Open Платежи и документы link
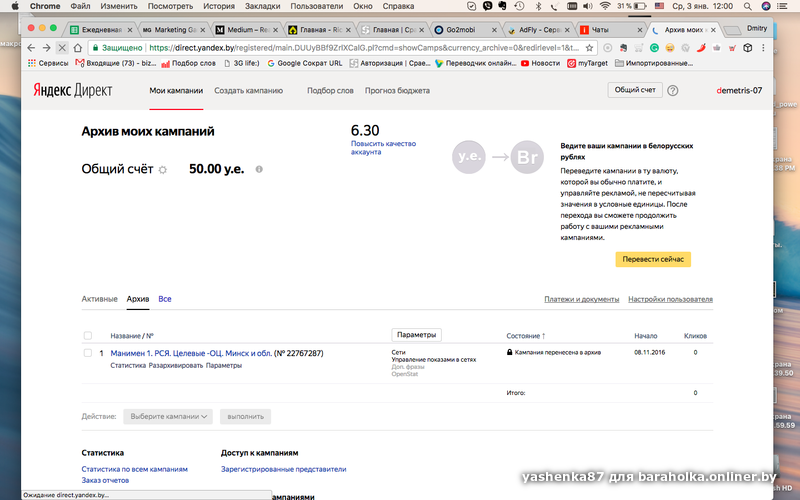Viewport: 800px width, 500px height. (582, 299)
